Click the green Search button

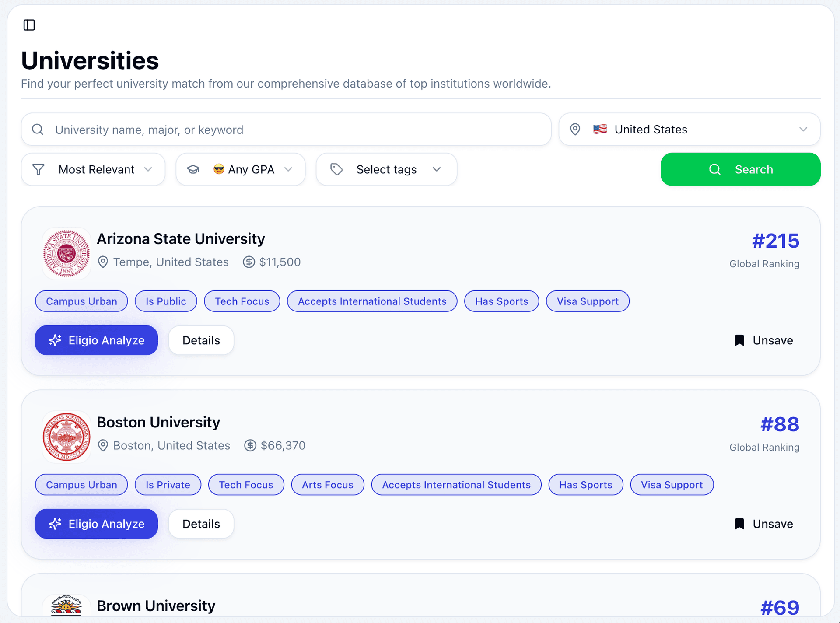[741, 169]
